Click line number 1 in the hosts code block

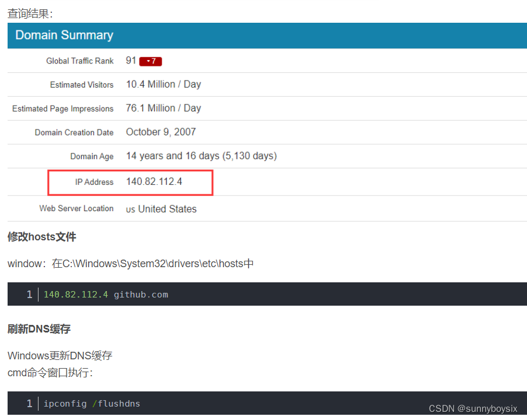click(29, 294)
